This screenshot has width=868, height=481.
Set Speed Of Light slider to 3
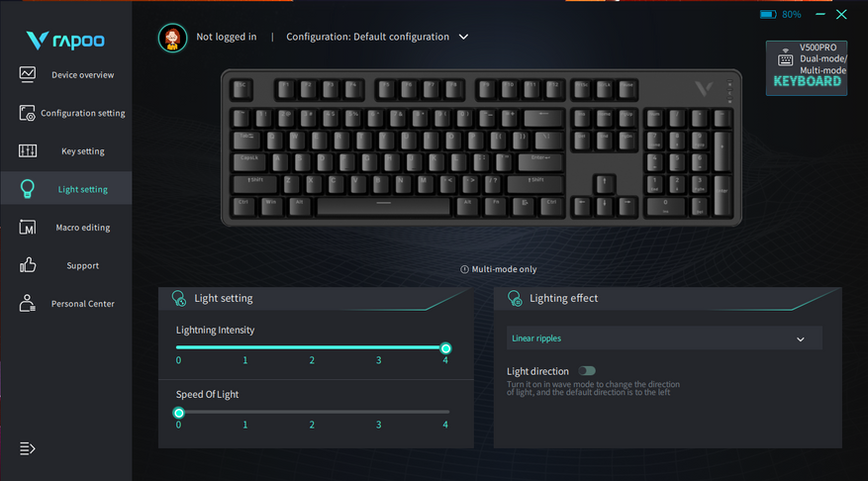pyautogui.click(x=379, y=413)
